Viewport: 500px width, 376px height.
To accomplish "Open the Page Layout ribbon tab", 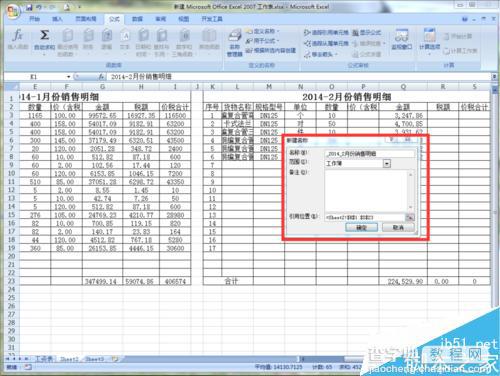I will tap(86, 19).
